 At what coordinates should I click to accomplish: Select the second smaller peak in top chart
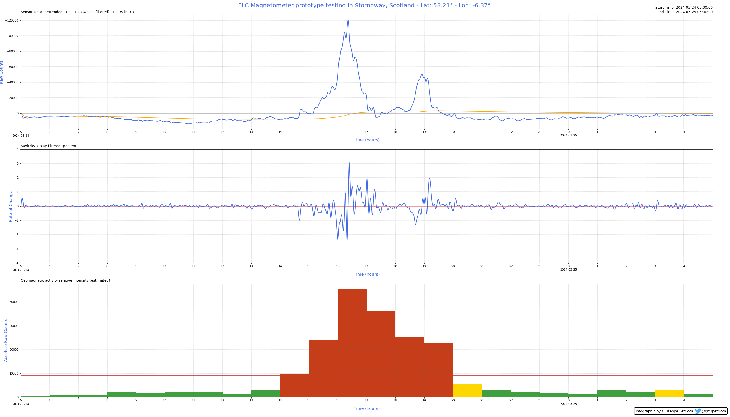(x=424, y=76)
